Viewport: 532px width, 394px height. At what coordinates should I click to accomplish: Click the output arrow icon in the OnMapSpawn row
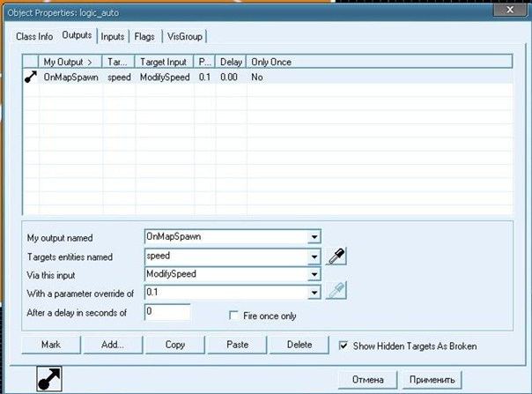pyautogui.click(x=31, y=77)
